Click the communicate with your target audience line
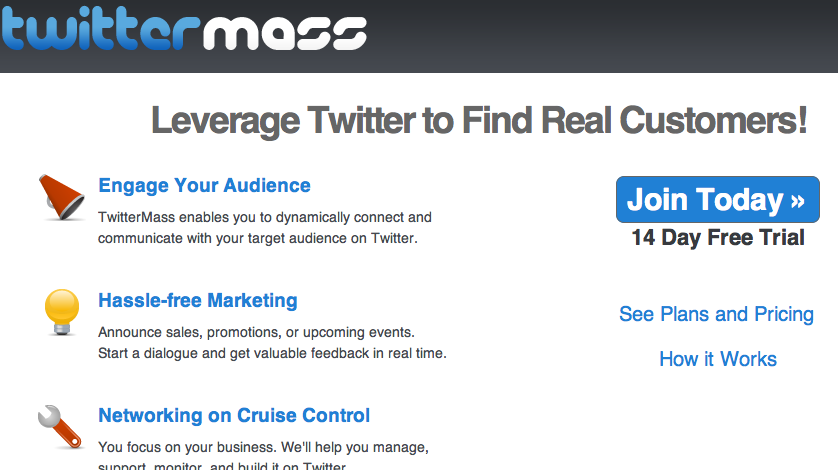Viewport: 838px width, 470px height. click(x=258, y=238)
